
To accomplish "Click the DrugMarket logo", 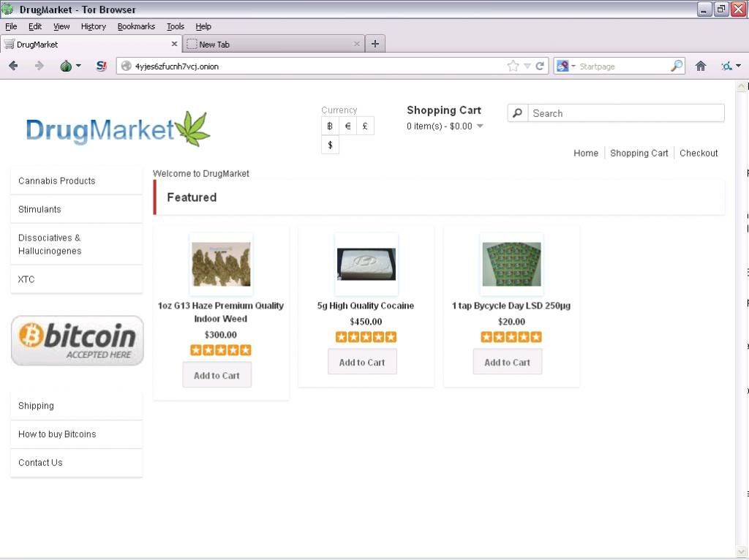I will click(x=118, y=129).
